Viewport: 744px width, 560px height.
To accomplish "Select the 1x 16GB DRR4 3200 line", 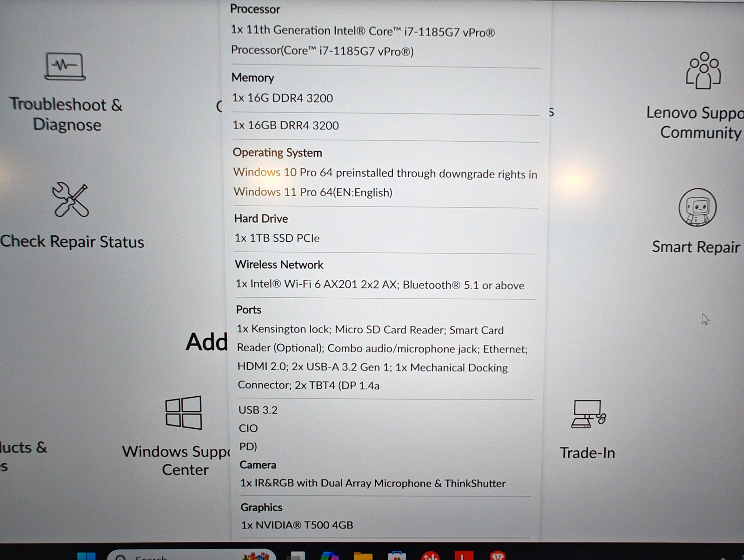I will click(x=286, y=125).
